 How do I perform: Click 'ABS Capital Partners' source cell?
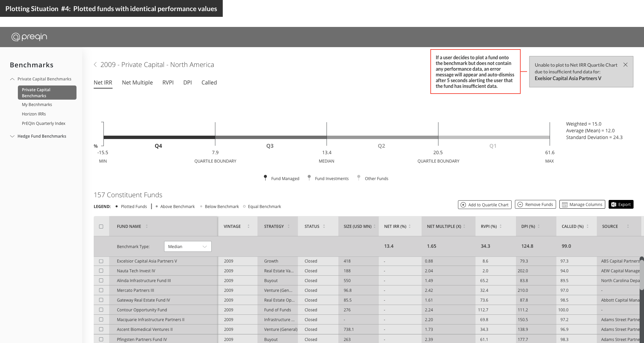click(x=620, y=261)
